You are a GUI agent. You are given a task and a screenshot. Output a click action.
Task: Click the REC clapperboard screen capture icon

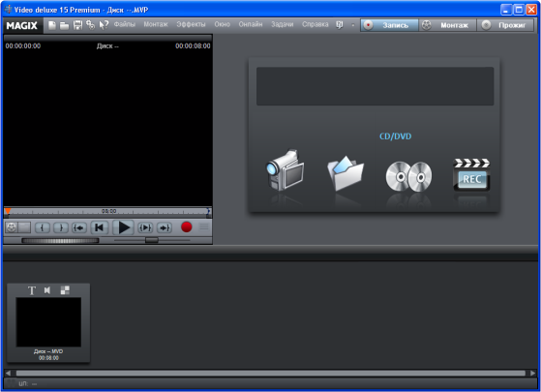click(471, 174)
